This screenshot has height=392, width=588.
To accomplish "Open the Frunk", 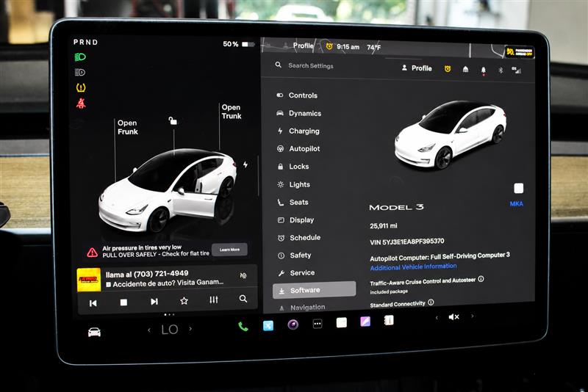I will (127, 127).
